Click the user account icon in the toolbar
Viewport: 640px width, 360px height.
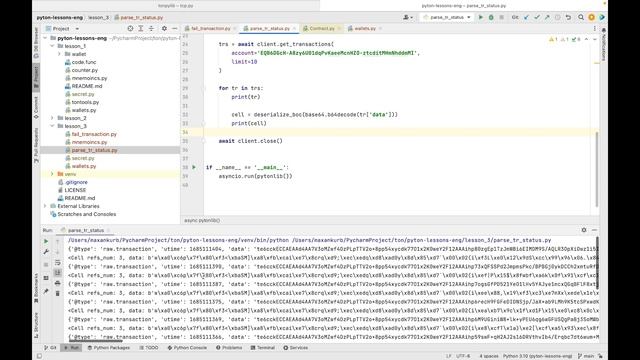[407, 17]
